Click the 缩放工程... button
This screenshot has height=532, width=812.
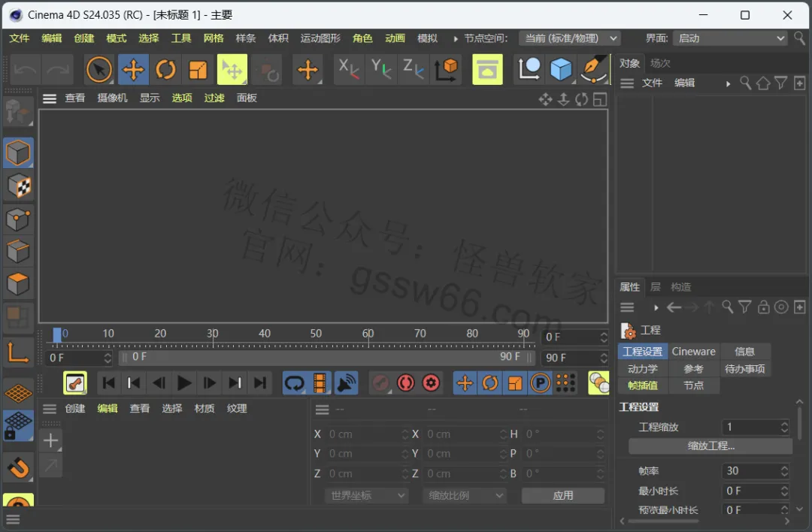(710, 446)
